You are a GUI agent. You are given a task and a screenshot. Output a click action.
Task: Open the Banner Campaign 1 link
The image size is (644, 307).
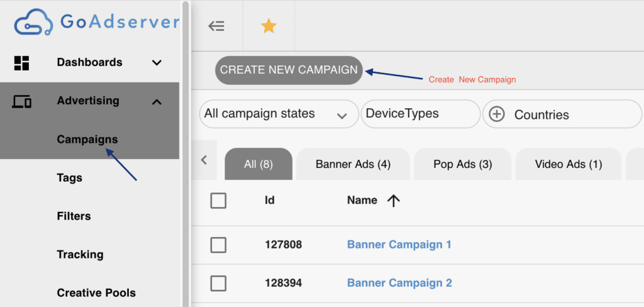(x=399, y=245)
